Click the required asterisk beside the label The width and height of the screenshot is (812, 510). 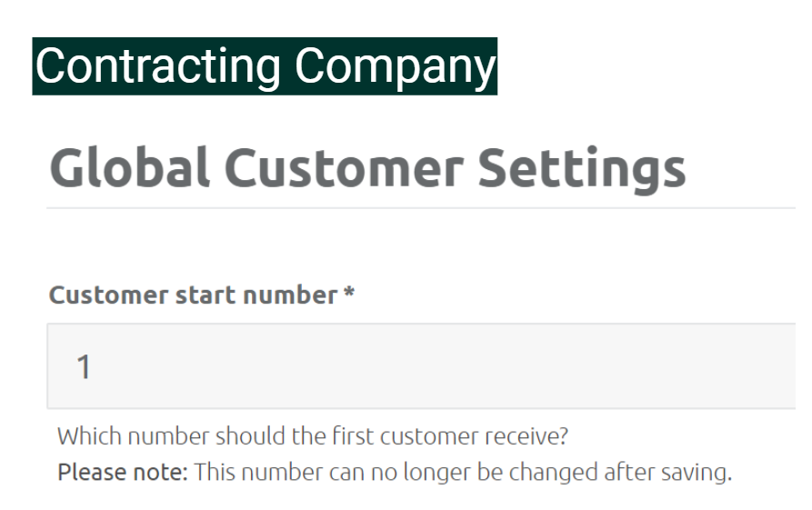349,292
